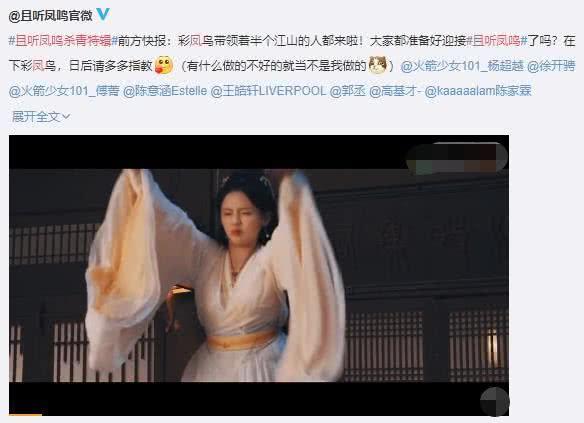Viewport: 584px width, 423px height.
Task: Open the second #且听凤鸣# hashtag link
Action: [x=496, y=41]
